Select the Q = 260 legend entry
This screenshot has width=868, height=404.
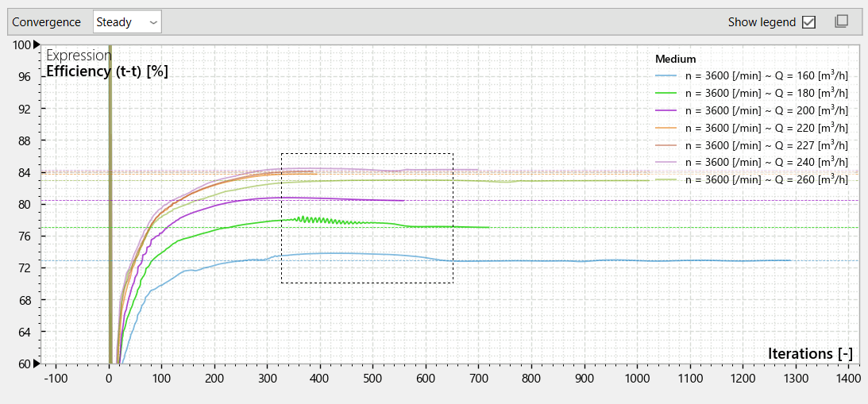point(751,179)
